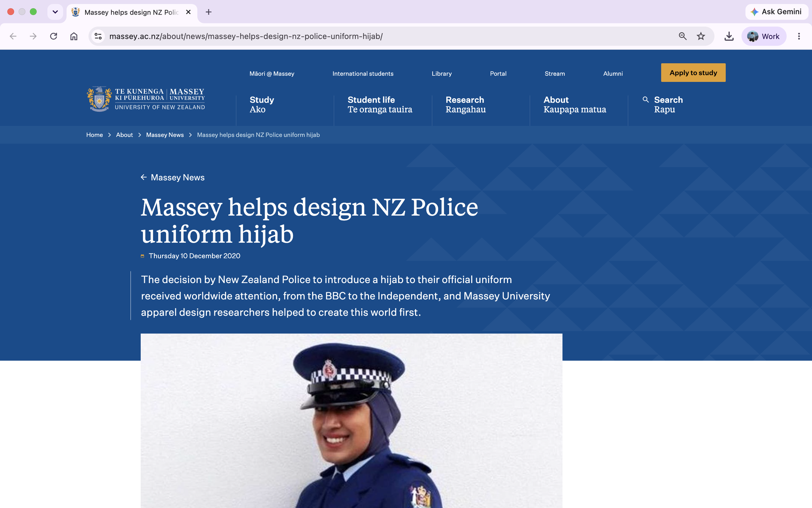
Task: Open the Student life menu
Action: (380, 104)
